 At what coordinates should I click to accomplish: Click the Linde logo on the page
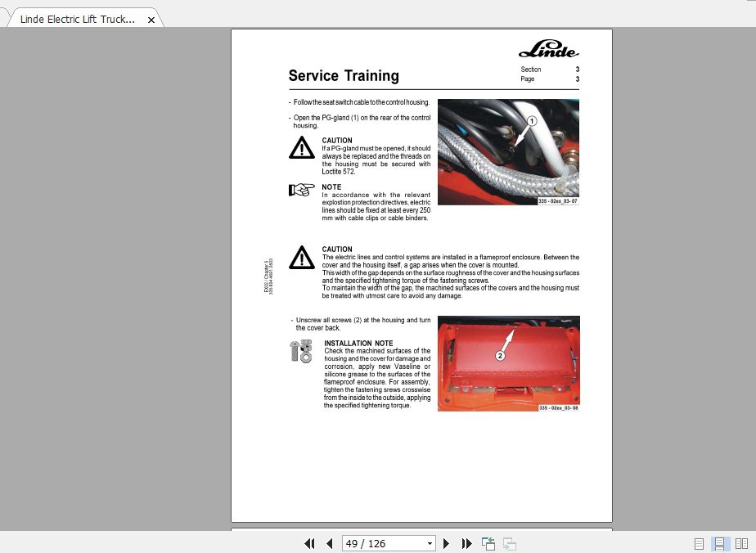tap(549, 49)
